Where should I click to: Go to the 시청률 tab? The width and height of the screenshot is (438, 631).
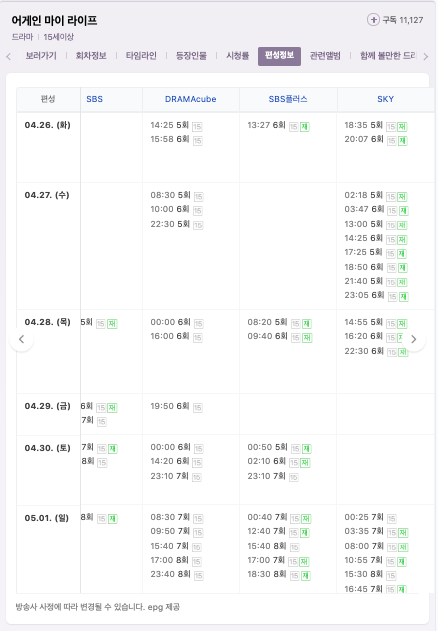[x=238, y=56]
